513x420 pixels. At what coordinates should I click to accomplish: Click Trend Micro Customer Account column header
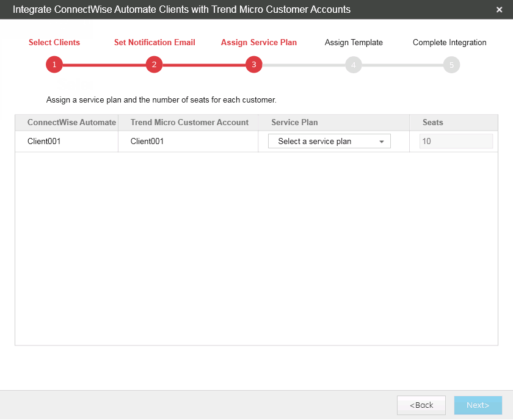(189, 123)
